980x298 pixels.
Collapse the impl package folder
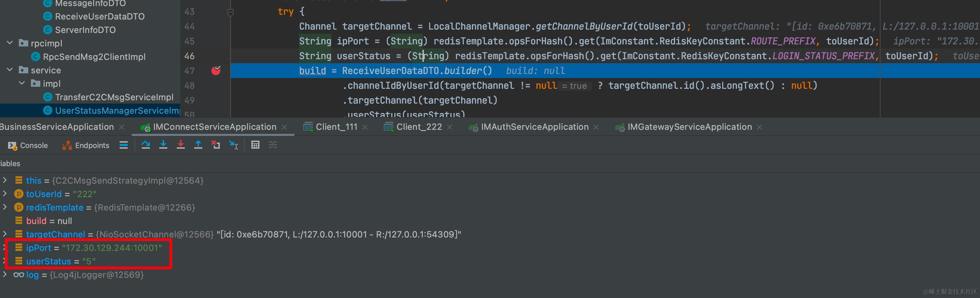pyautogui.click(x=22, y=83)
